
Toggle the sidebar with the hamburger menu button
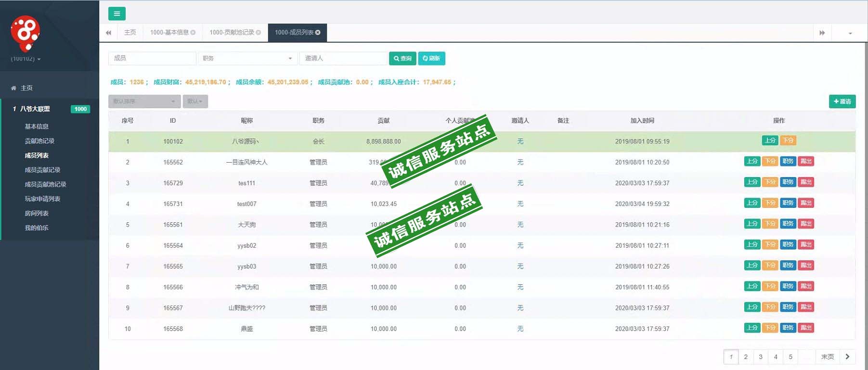coord(117,13)
